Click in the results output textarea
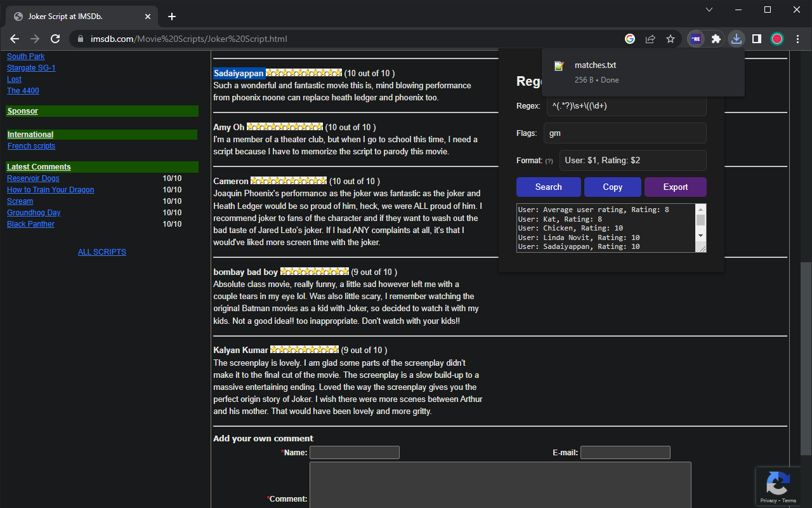Image resolution: width=812 pixels, height=508 pixels. [x=606, y=228]
